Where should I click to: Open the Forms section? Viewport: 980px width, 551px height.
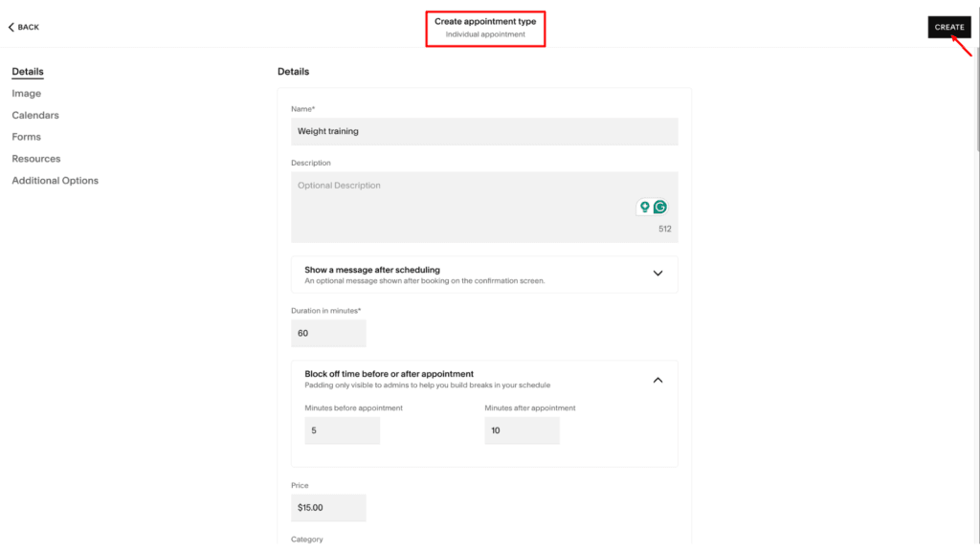(x=26, y=136)
